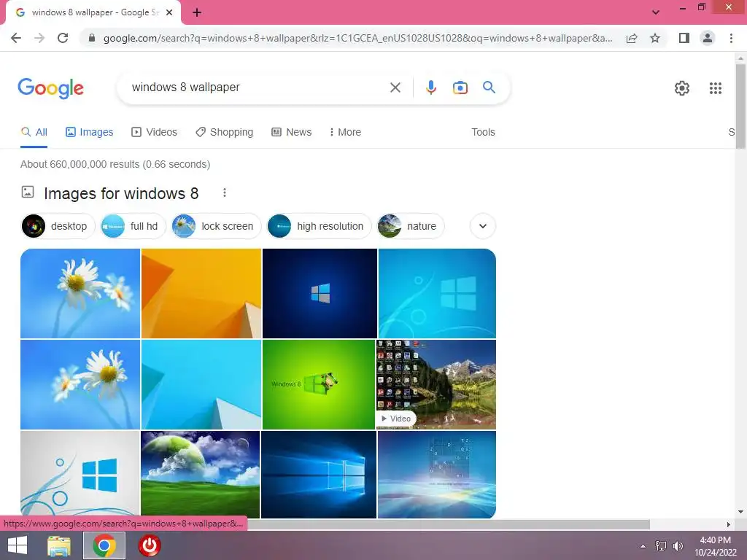Search by image with camera icon
This screenshot has height=560, width=747.
coord(460,87)
